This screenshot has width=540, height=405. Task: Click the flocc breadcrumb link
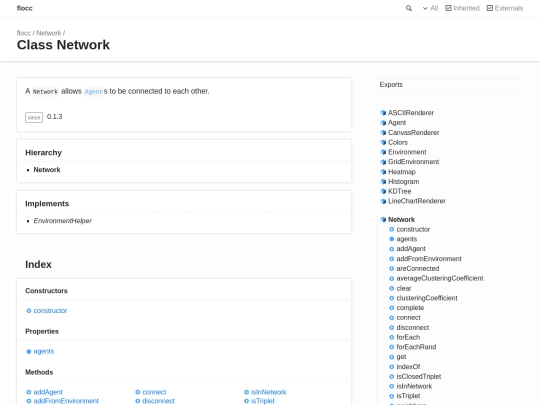pos(23,33)
